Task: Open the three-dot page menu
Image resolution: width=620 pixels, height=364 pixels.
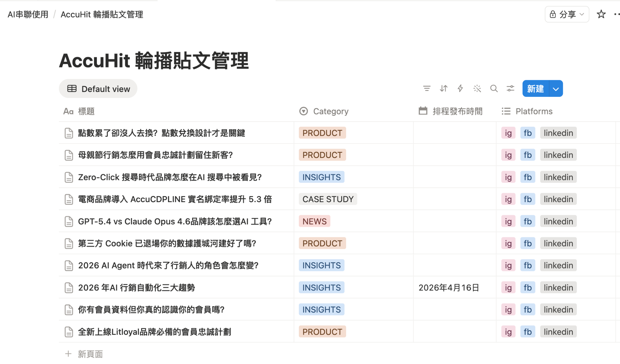Action: [x=616, y=14]
